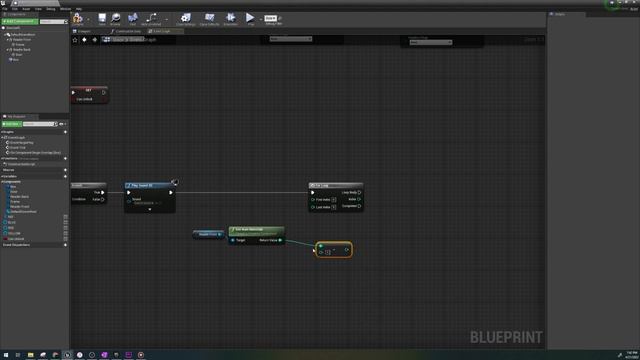Click the Add New button in My Blueprint
Image resolution: width=640 pixels, height=360 pixels.
pyautogui.click(x=11, y=124)
